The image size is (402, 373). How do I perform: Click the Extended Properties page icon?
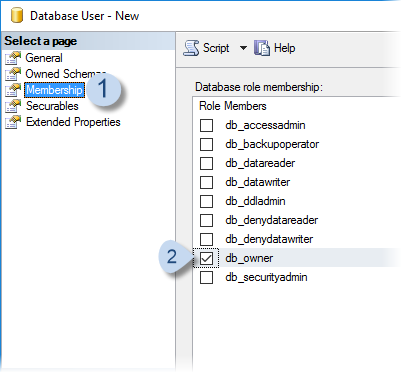13,122
